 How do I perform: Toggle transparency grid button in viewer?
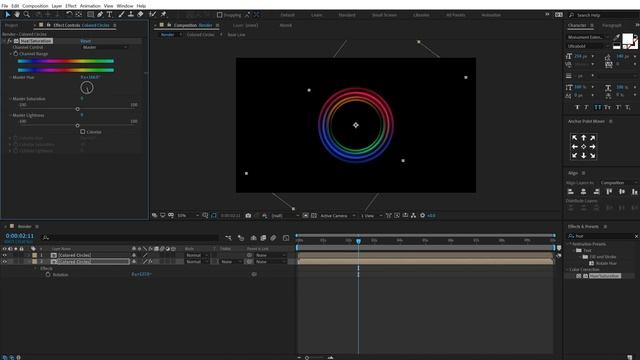coord(314,216)
